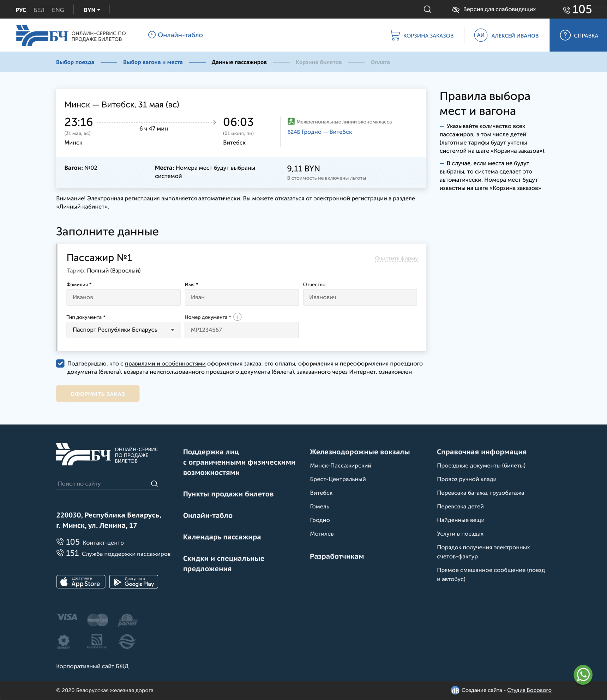Click the dB studio logo icon in footer
The image size is (607, 700).
(455, 690)
